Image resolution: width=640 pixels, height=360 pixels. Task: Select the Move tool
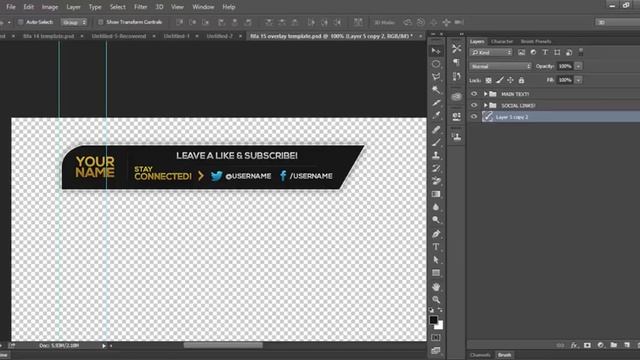coord(436,51)
